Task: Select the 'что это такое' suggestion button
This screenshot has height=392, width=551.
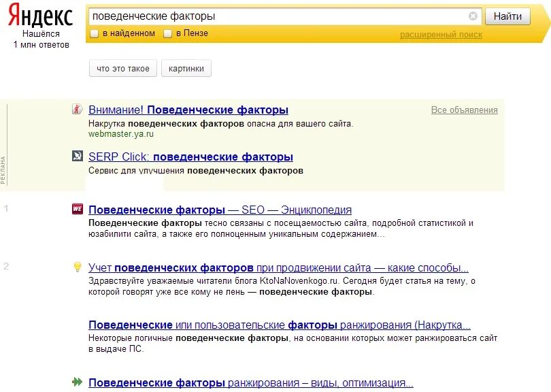Action: point(123,69)
